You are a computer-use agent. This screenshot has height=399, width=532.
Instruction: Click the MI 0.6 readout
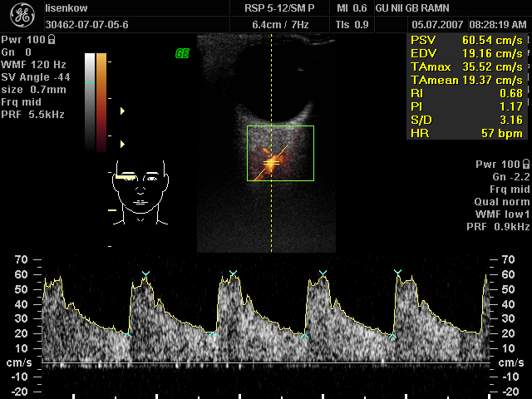(x=352, y=8)
